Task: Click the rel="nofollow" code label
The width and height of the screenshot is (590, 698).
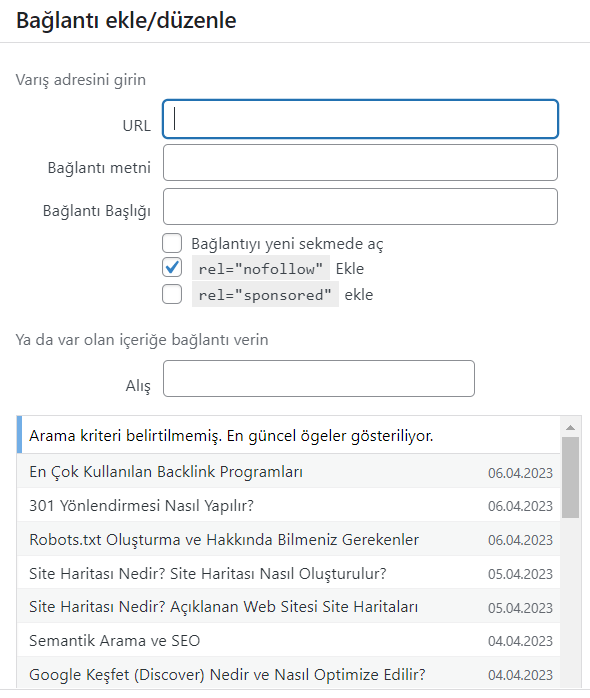Action: pyautogui.click(x=261, y=268)
